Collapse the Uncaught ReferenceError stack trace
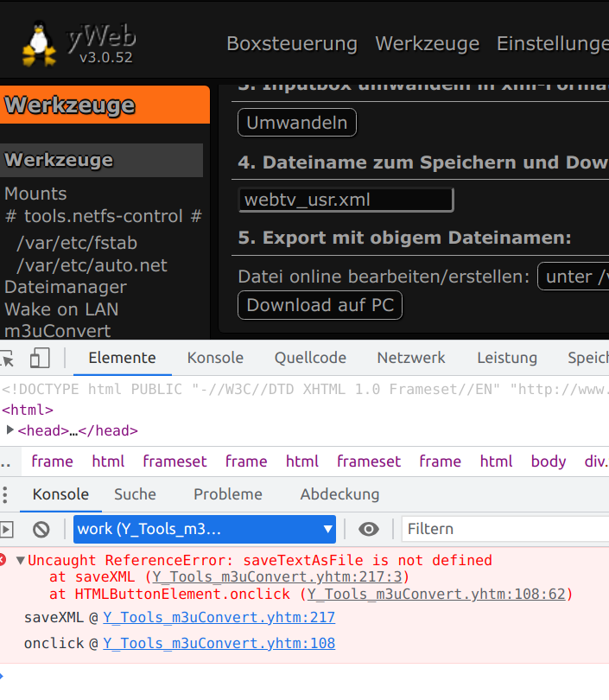 tap(21, 560)
